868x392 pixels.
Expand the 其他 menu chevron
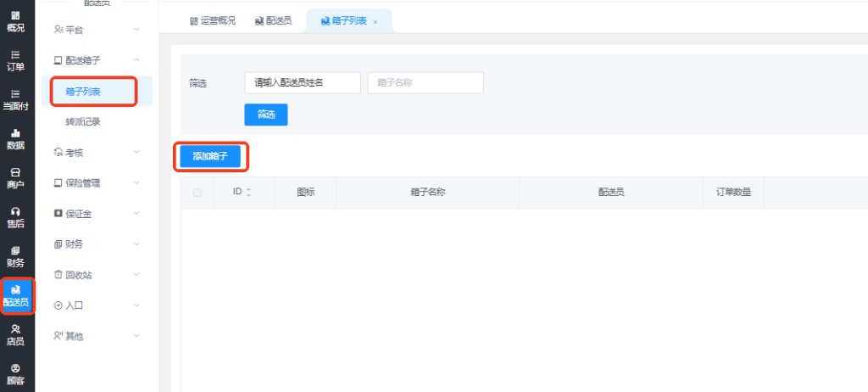[136, 335]
